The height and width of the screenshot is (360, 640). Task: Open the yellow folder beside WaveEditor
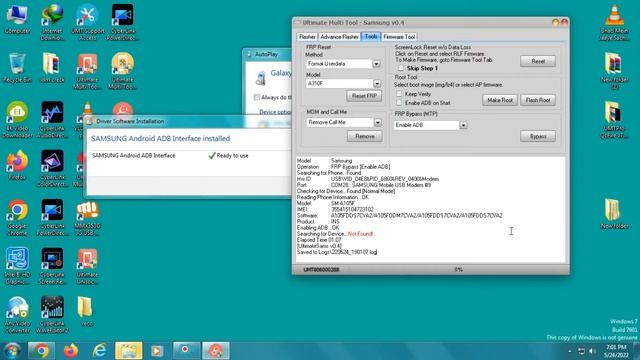tap(85, 311)
